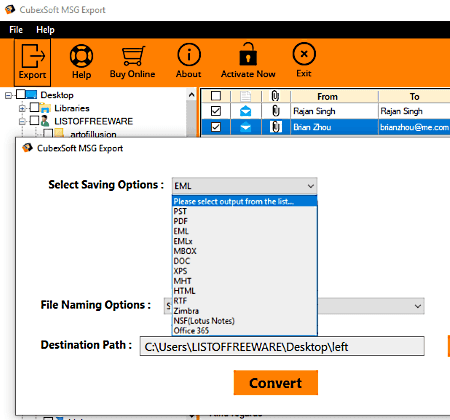
Task: Click the Buy Online cart icon
Action: [133, 56]
